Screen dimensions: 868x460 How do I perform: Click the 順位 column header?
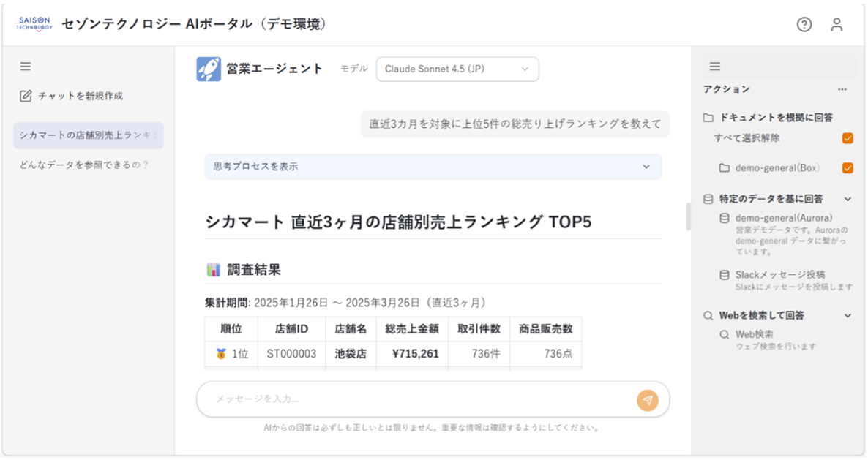pyautogui.click(x=231, y=329)
